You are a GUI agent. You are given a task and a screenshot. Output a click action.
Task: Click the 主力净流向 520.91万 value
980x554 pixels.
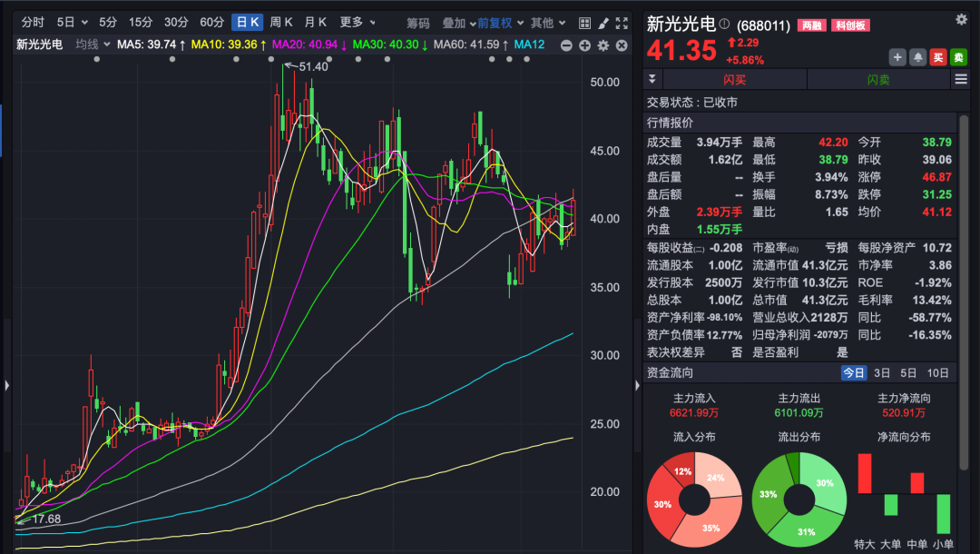(903, 412)
